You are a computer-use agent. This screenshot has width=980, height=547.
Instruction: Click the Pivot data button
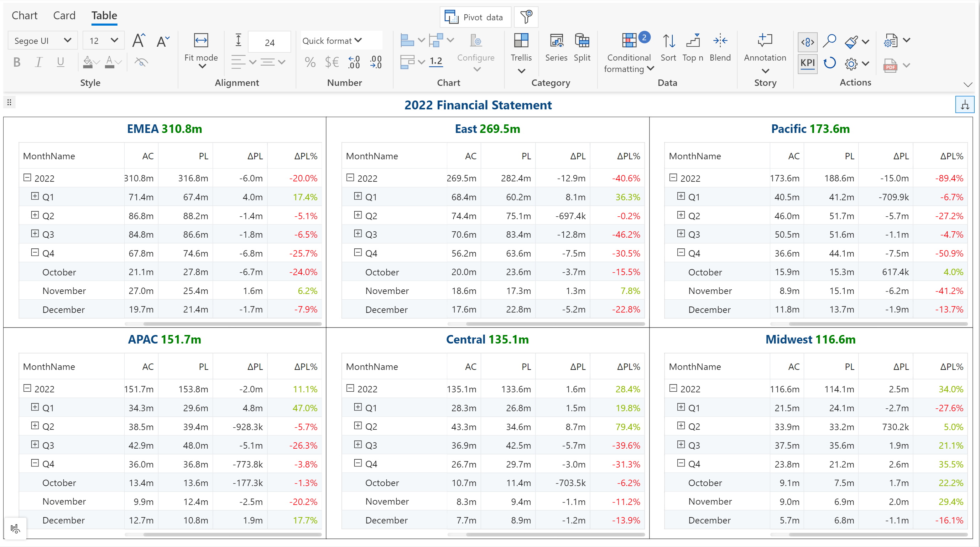pos(475,17)
